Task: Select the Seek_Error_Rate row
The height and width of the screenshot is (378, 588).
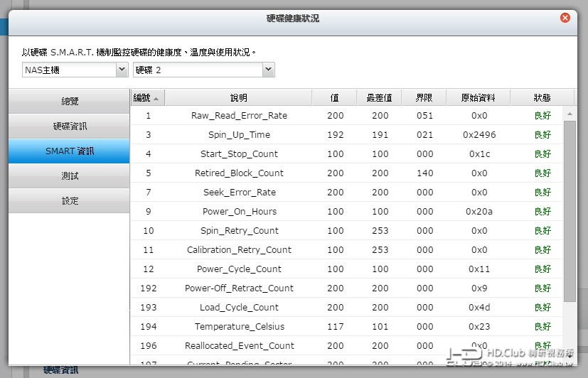Action: [346, 192]
